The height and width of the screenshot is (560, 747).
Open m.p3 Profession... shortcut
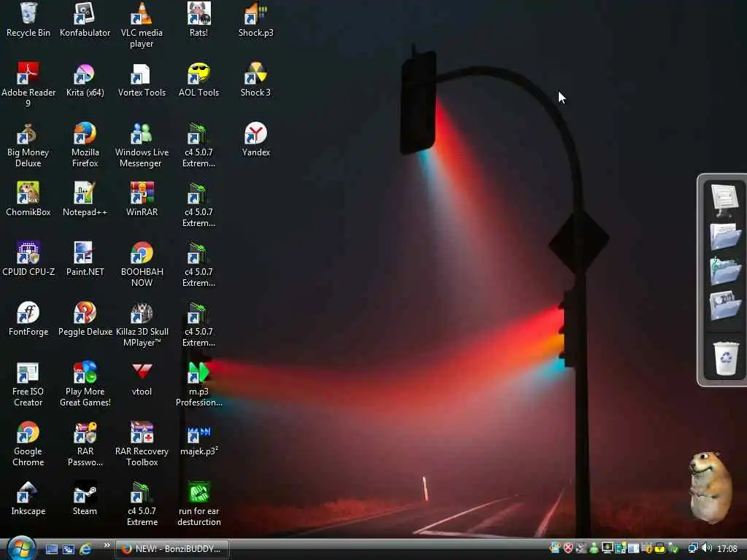click(x=198, y=384)
